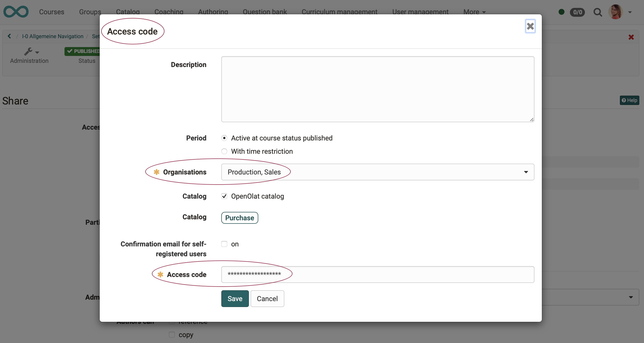The height and width of the screenshot is (343, 644).
Task: Enable confirmation email checkbox
Action: point(224,244)
